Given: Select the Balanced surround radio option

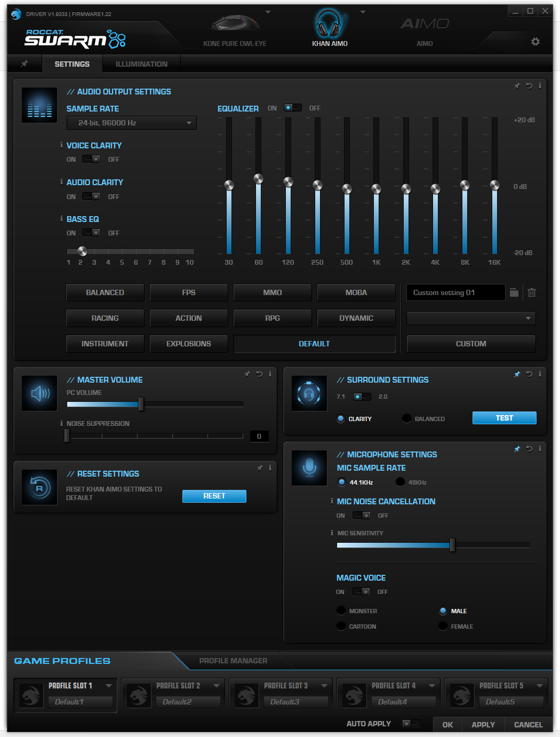Looking at the screenshot, I should (406, 418).
